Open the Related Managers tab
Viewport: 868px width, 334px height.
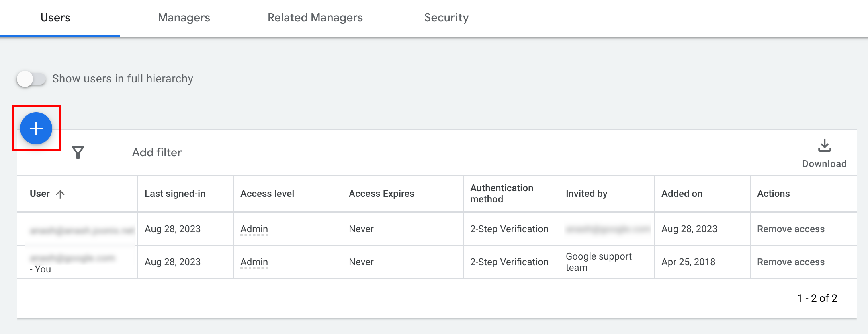coord(315,18)
